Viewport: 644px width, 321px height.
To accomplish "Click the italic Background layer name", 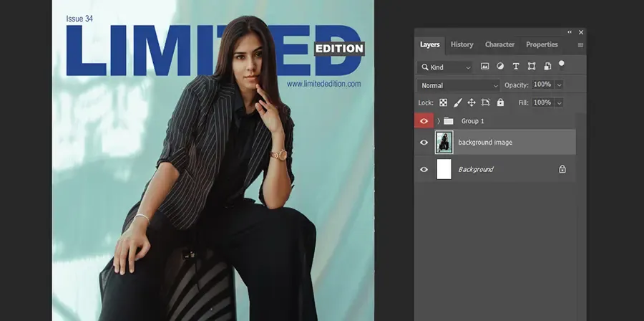I will pyautogui.click(x=476, y=169).
